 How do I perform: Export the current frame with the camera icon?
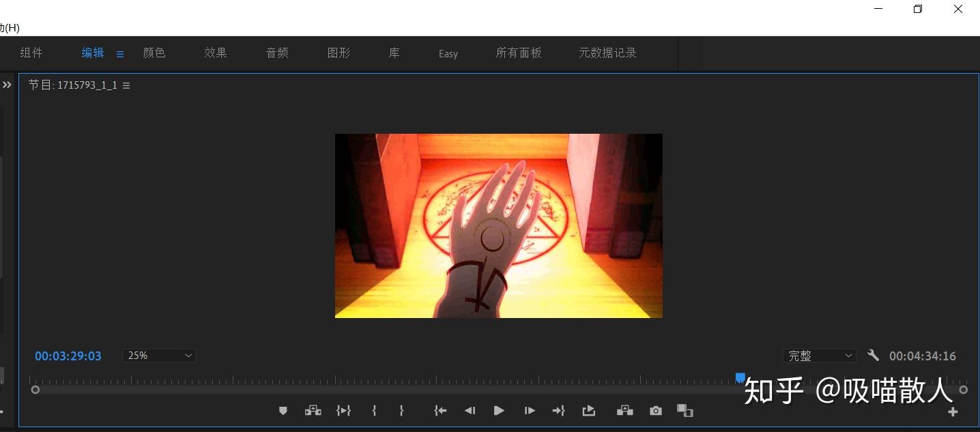tap(655, 410)
